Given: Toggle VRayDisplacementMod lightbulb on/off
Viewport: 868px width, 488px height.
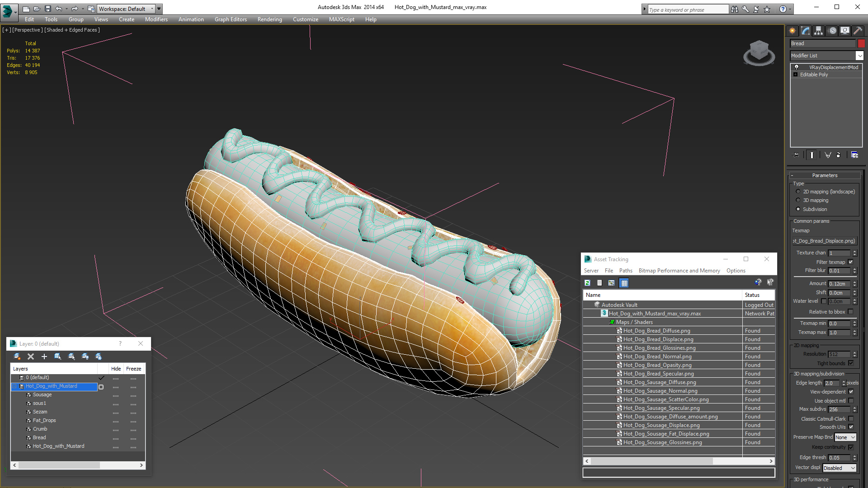Looking at the screenshot, I should (797, 67).
